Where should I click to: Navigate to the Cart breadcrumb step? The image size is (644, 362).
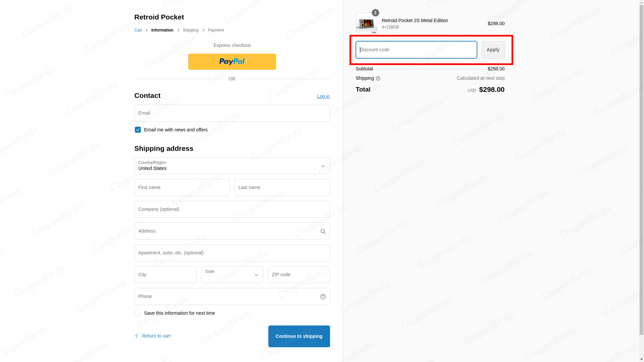(x=138, y=30)
